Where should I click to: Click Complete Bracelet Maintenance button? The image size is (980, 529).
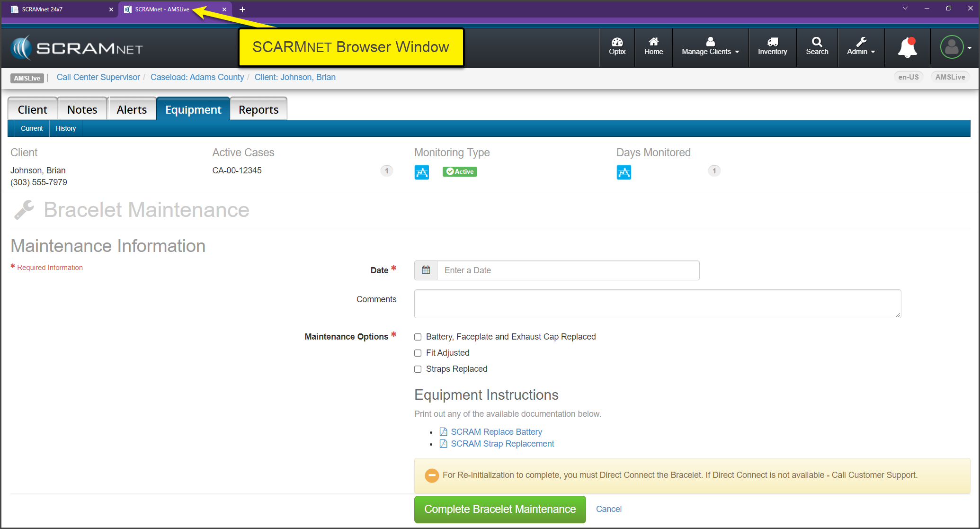(x=500, y=509)
